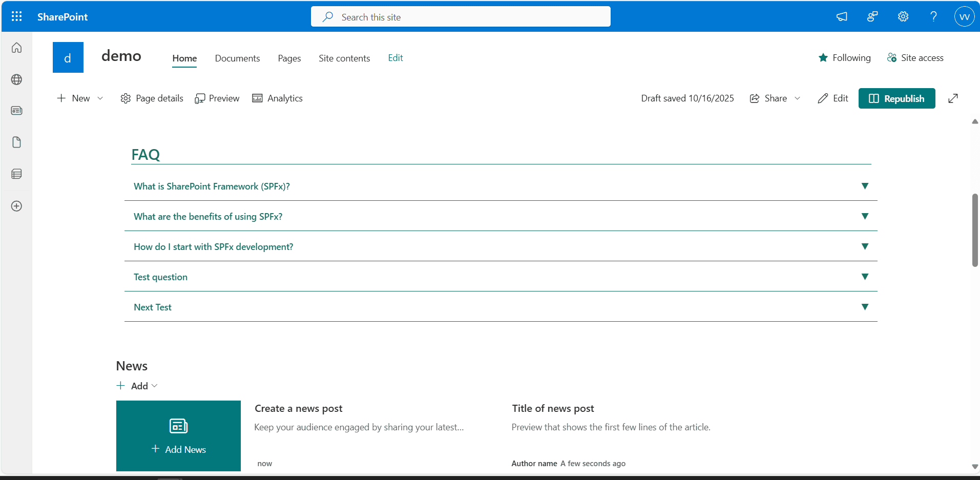Expand the 'Next Test' FAQ item
The image size is (980, 480).
(x=865, y=307)
